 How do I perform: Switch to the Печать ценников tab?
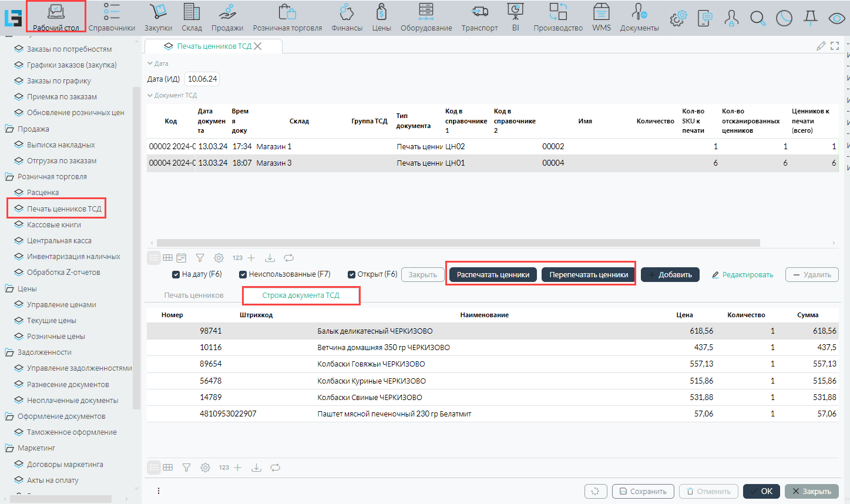click(194, 295)
